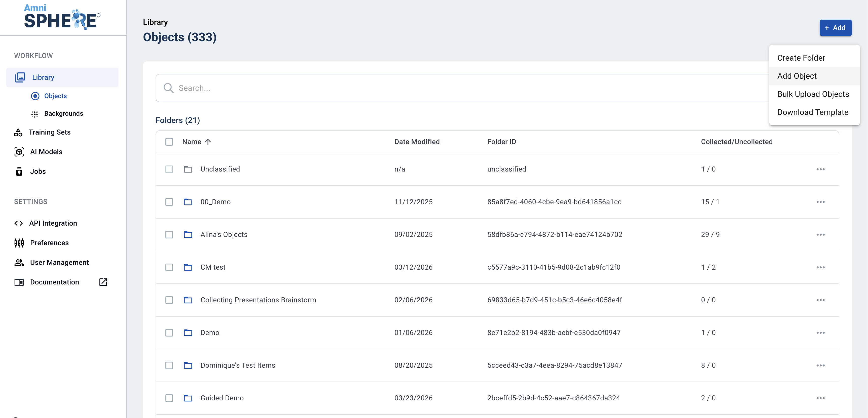Click the API Integration code-brackets icon
Screen dimensions: 868x418
point(19,223)
